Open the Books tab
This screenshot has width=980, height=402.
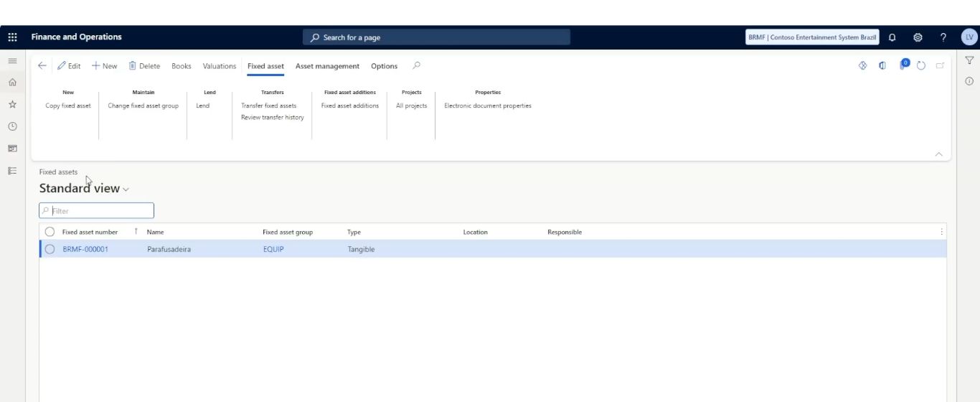coord(182,66)
